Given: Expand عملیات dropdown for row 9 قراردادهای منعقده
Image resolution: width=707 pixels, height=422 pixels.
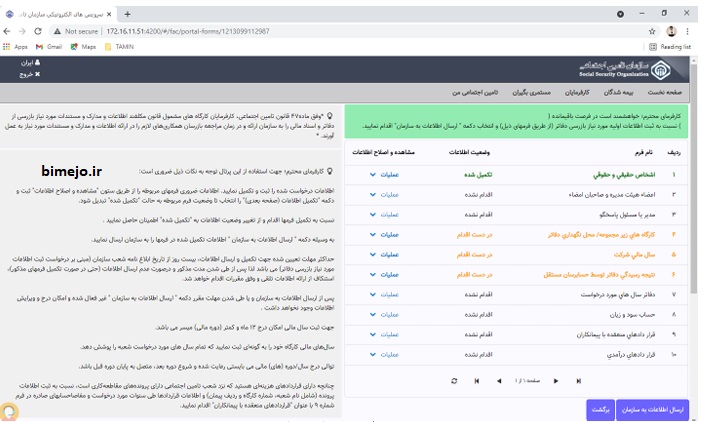Looking at the screenshot, I should point(384,335).
